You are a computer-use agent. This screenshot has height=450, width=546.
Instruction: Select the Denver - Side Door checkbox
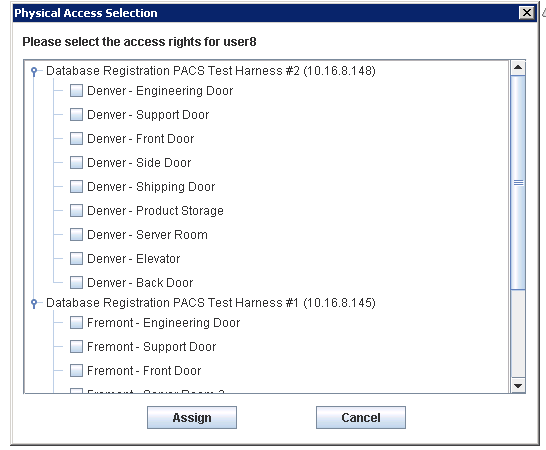pos(76,163)
